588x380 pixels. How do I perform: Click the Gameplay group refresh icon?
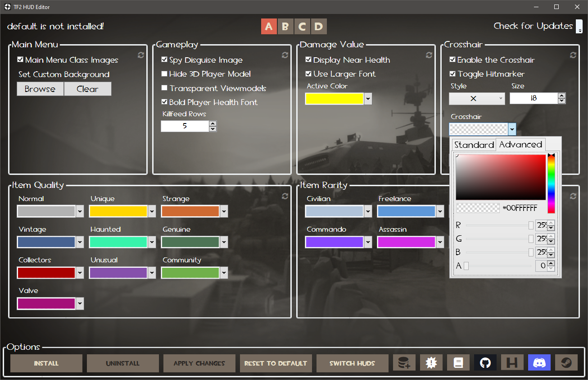click(x=285, y=55)
